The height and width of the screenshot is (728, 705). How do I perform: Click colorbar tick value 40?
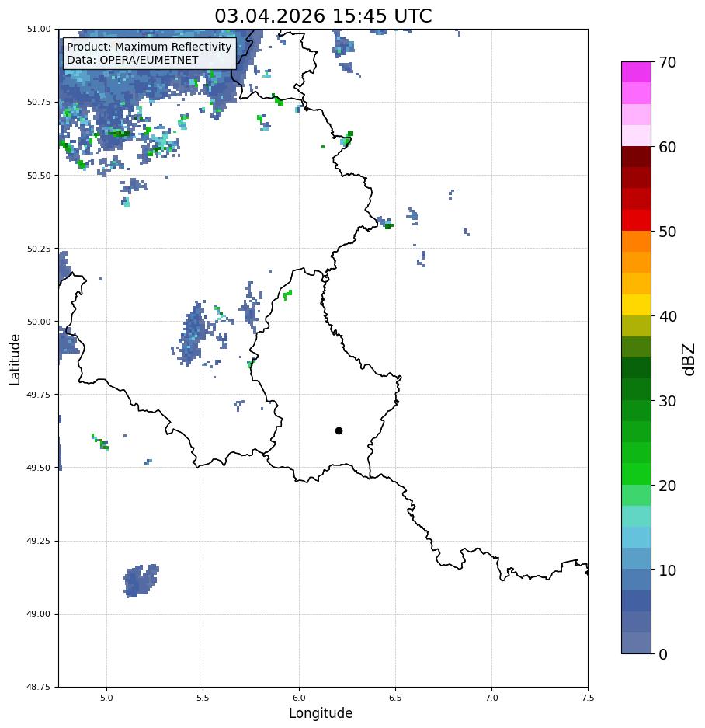point(667,316)
